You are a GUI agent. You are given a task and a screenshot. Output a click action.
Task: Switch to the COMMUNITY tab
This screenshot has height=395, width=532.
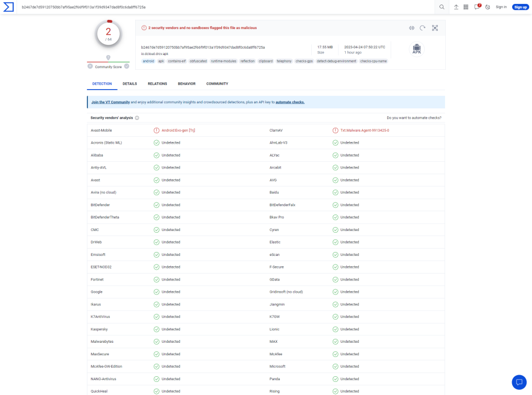[x=217, y=84]
